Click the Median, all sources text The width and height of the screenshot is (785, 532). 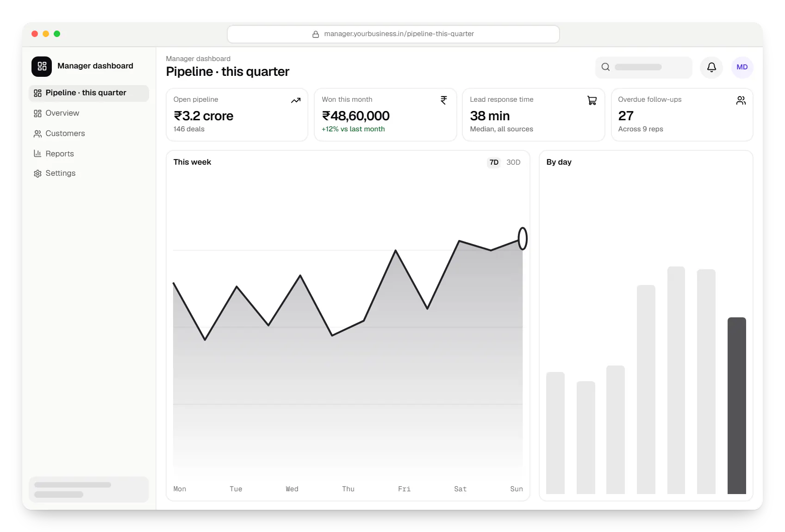[501, 130]
